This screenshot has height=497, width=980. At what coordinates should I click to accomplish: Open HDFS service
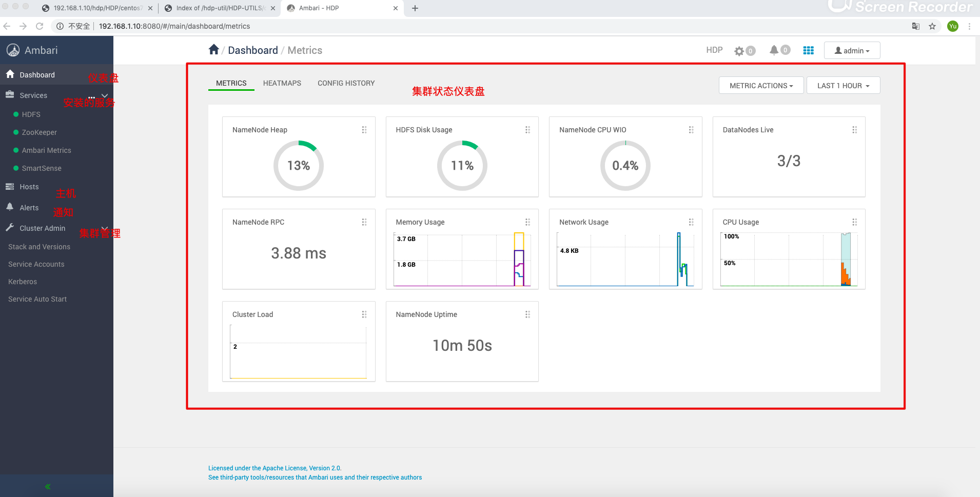click(x=31, y=114)
